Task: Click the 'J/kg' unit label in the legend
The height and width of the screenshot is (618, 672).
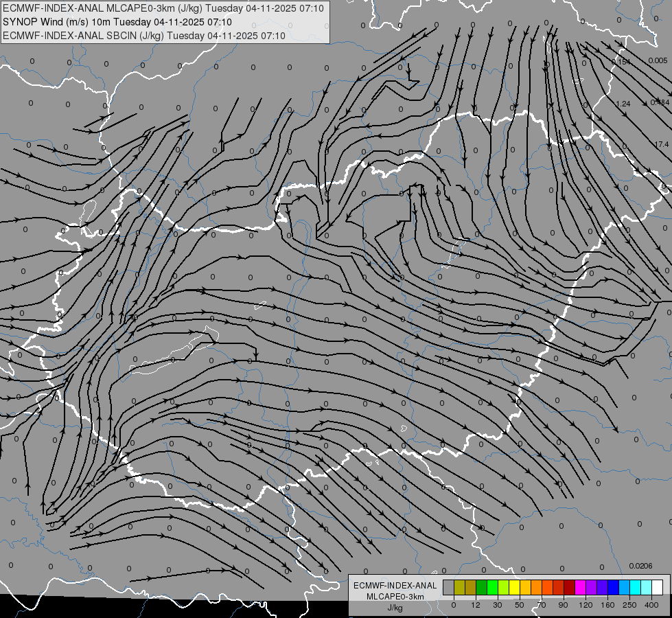Action: (395, 608)
